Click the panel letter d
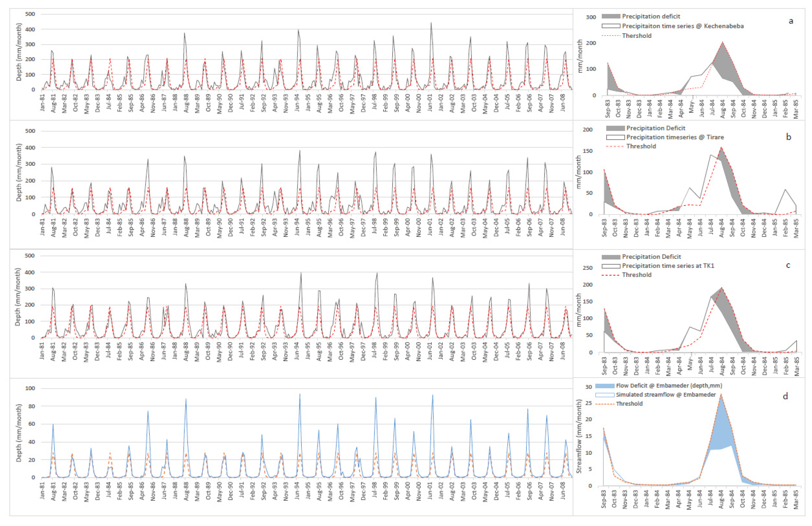This screenshot has width=812, height=526. [785, 396]
